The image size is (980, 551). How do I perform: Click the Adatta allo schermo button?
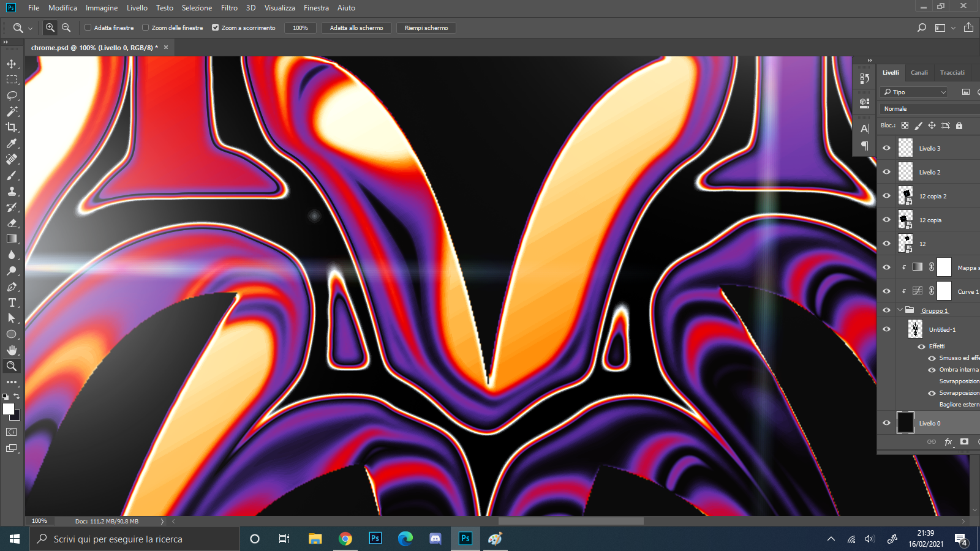[x=356, y=28]
